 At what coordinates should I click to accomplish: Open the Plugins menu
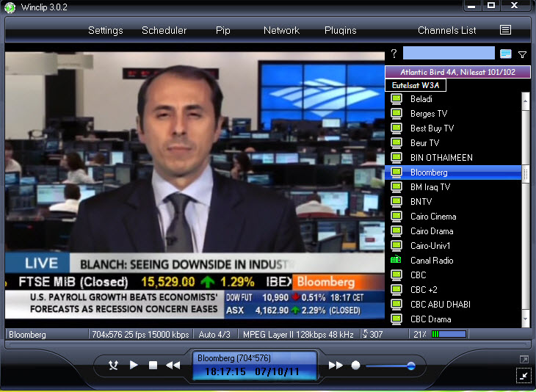[x=340, y=30]
